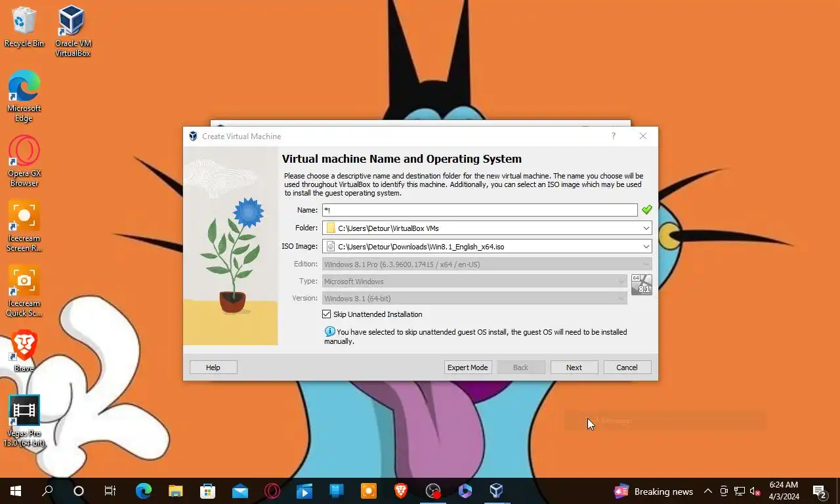The width and height of the screenshot is (840, 504).
Task: Open the Mail app from the taskbar
Action: click(x=240, y=491)
